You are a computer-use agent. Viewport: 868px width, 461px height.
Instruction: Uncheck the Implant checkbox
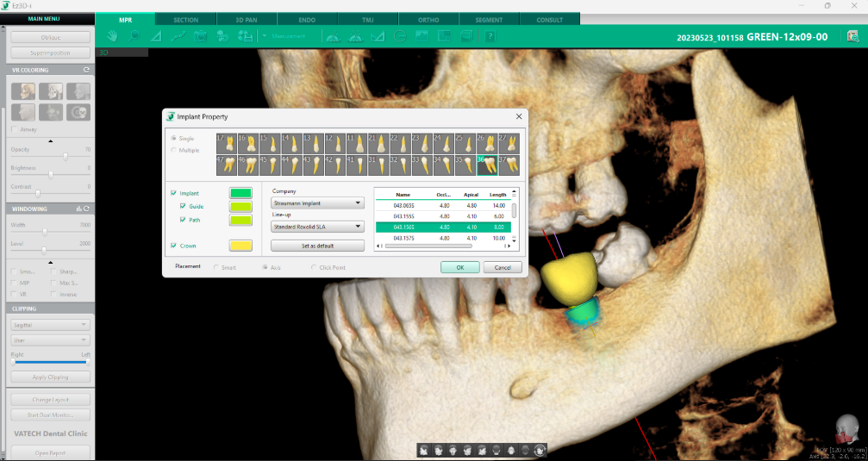(x=175, y=193)
